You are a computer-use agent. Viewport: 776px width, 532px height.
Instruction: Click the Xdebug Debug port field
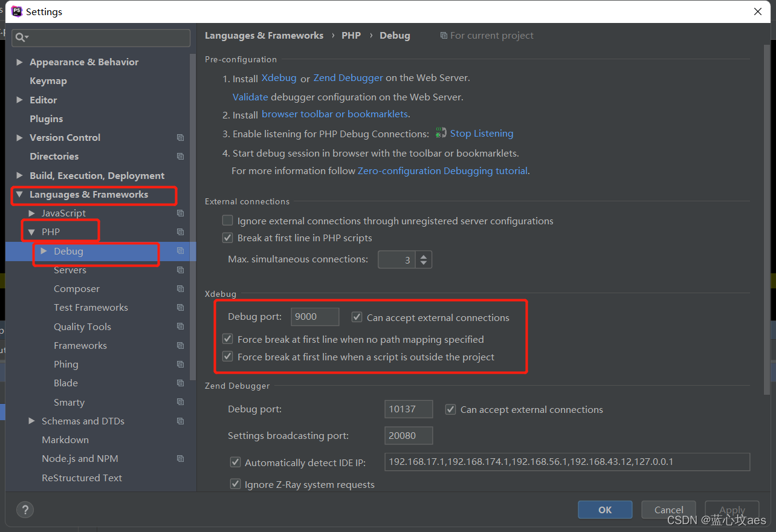click(315, 317)
